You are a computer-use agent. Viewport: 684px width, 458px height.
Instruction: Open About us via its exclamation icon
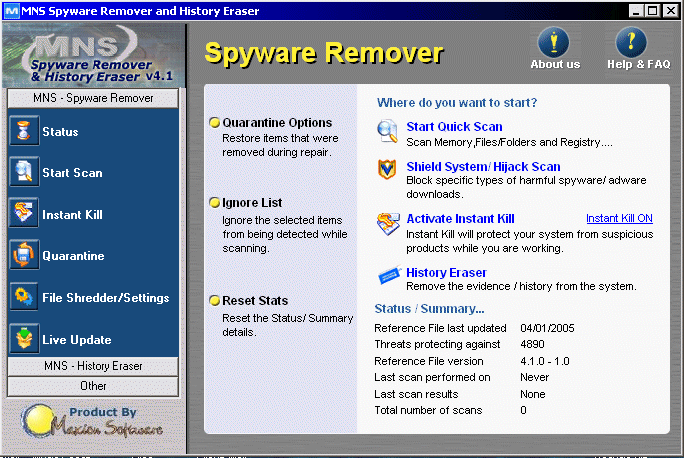pos(554,42)
